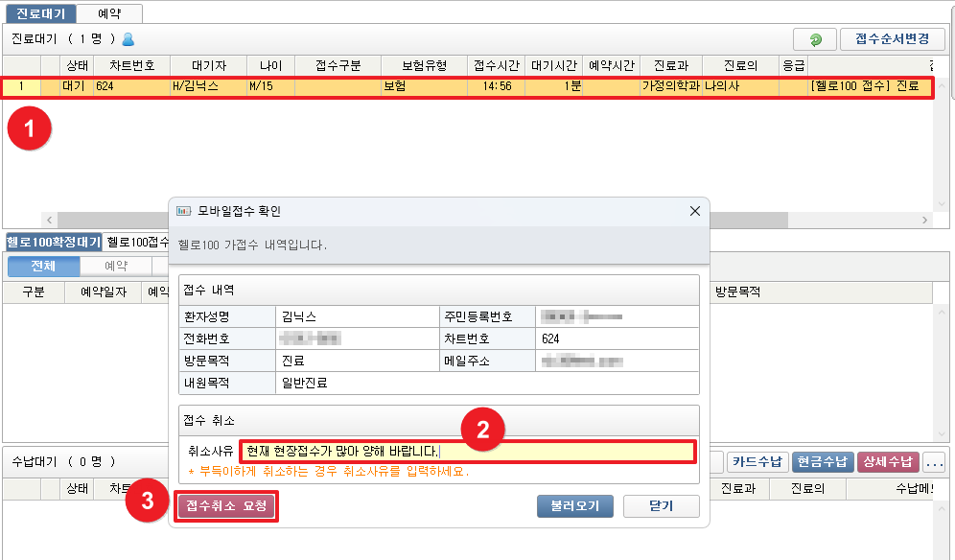
Task: Click the ellipsis more button beside 상세수납
Action: pyautogui.click(x=934, y=463)
